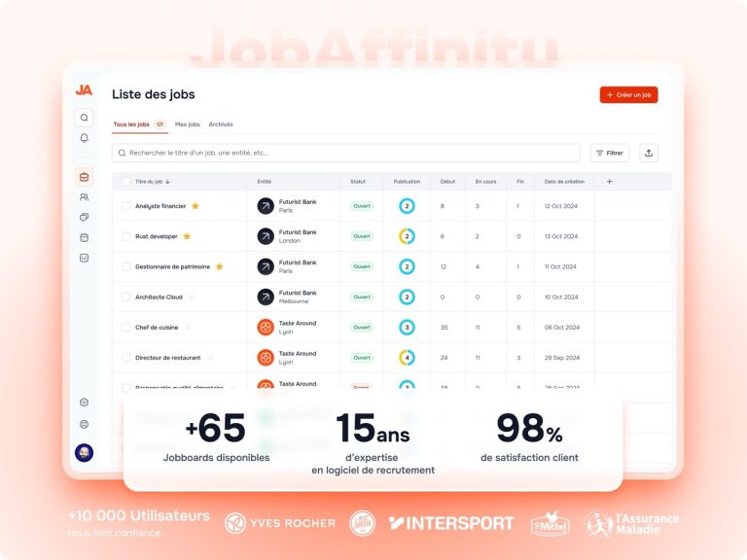Click the user avatar in sidebar
This screenshot has width=747, height=560.
[84, 453]
